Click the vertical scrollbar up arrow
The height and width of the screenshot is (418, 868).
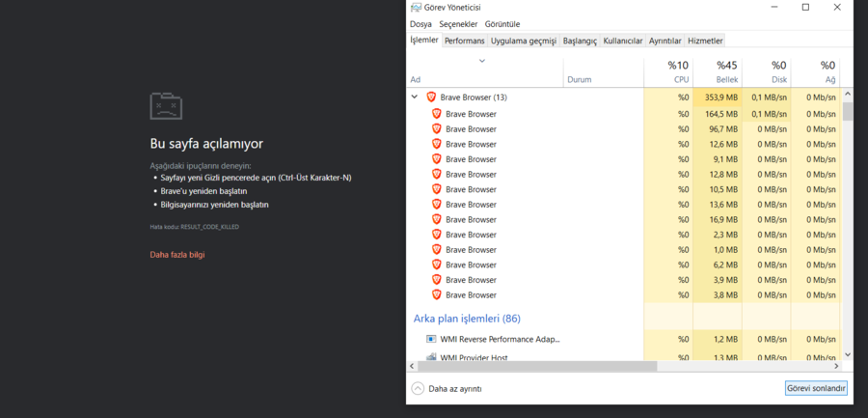(848, 96)
